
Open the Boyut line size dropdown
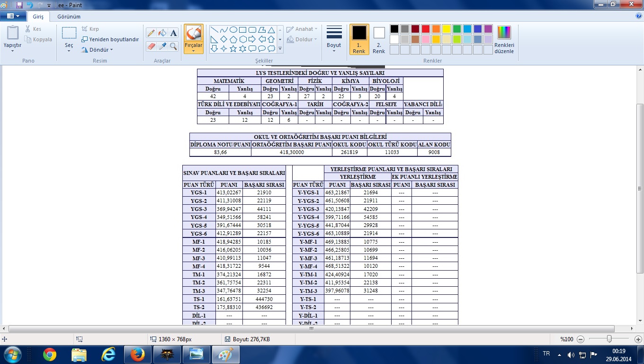tap(334, 39)
